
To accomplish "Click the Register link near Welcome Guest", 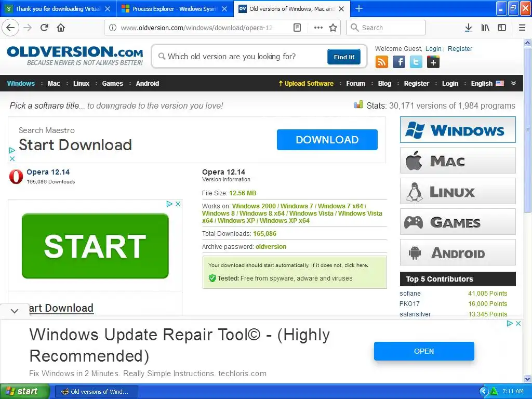I will tap(460, 48).
